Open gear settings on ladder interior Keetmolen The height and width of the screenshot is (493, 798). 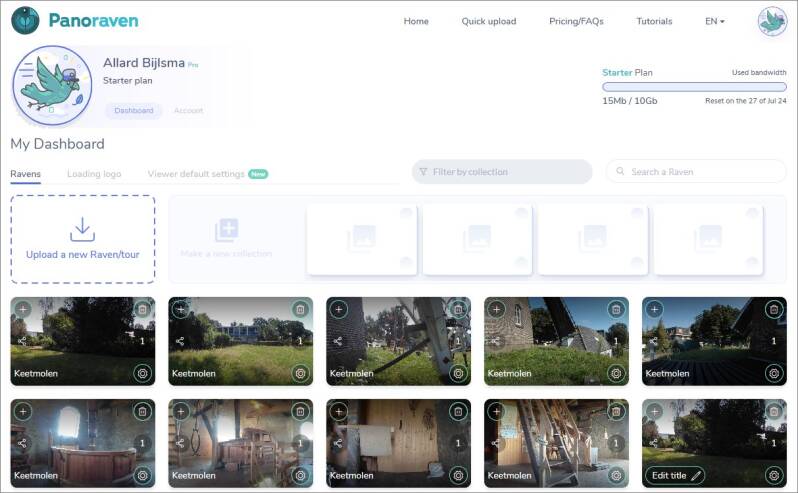[x=616, y=476]
